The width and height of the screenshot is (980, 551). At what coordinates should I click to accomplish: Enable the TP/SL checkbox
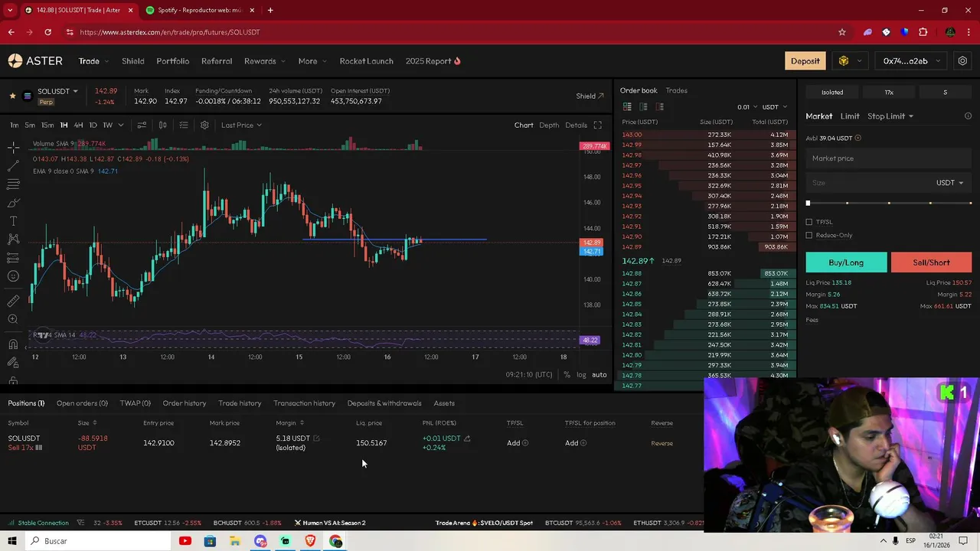pos(809,222)
